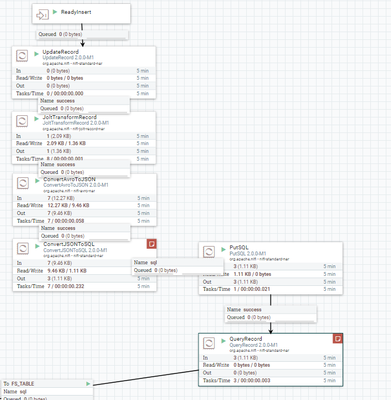
Task: Click the UpdateRecord processor name
Action: pyautogui.click(x=61, y=52)
